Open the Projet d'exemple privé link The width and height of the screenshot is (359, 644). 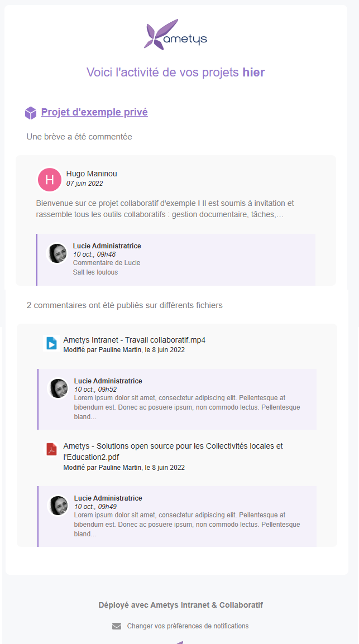94,112
